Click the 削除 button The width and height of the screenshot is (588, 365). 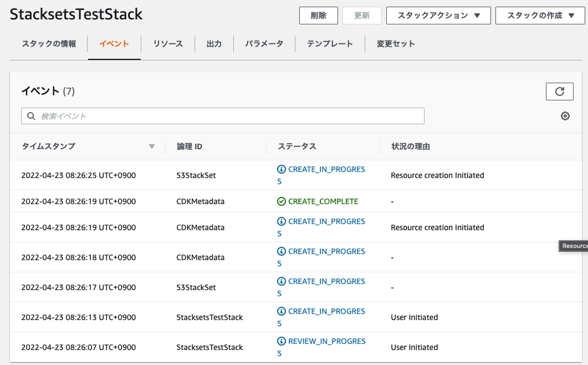point(319,16)
